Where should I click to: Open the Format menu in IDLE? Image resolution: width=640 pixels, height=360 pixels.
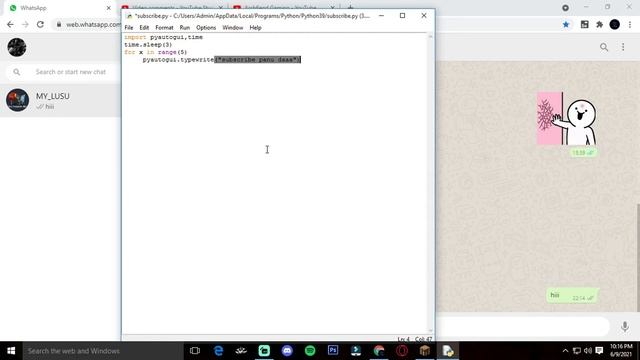pyautogui.click(x=164, y=28)
